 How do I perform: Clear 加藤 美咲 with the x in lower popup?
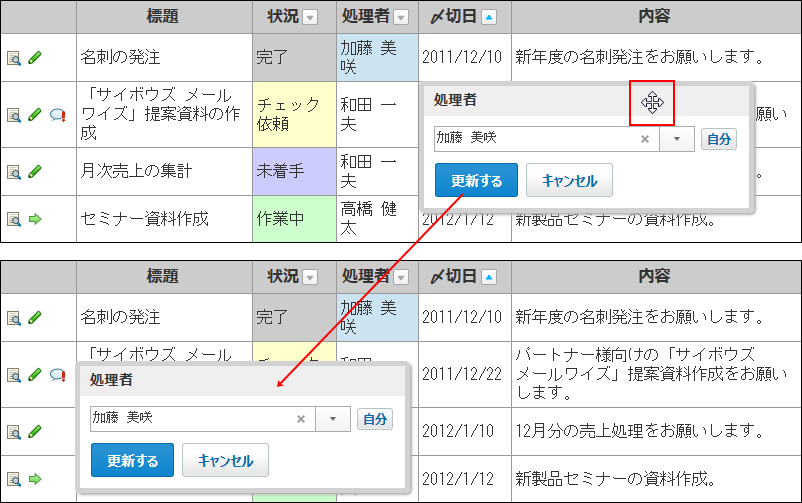[x=301, y=419]
